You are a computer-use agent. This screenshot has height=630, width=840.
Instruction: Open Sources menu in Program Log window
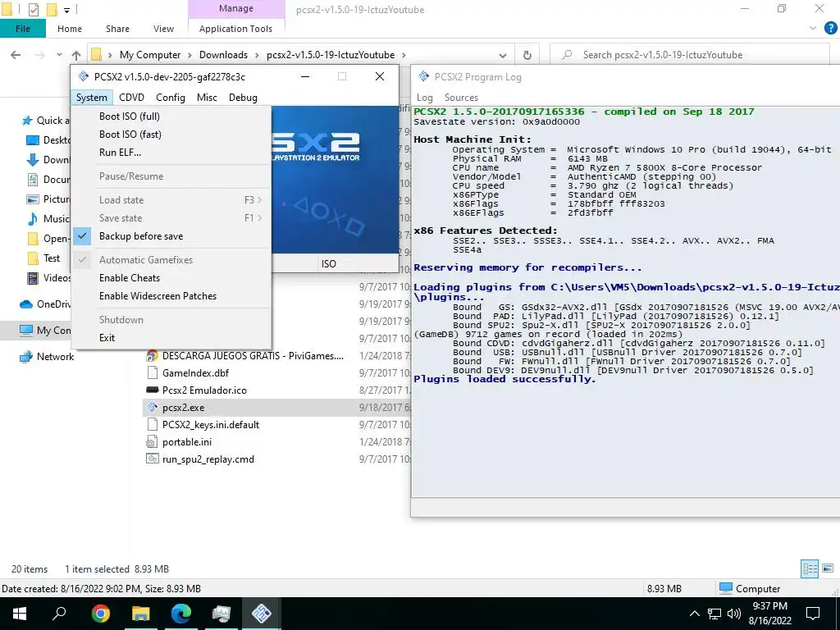point(461,98)
